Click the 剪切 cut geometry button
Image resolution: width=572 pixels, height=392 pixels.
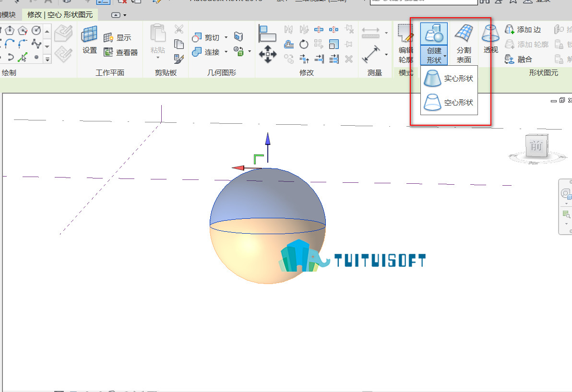pyautogui.click(x=206, y=37)
